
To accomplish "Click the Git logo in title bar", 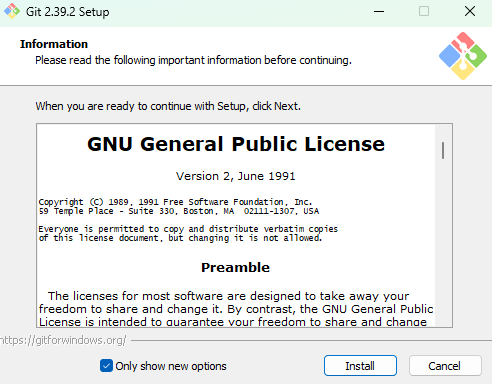I will (12, 11).
